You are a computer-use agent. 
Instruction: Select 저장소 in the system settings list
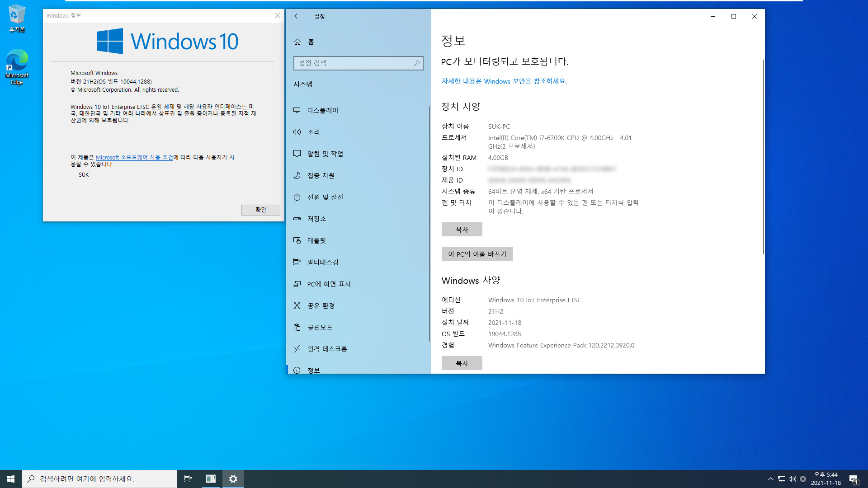pyautogui.click(x=317, y=218)
